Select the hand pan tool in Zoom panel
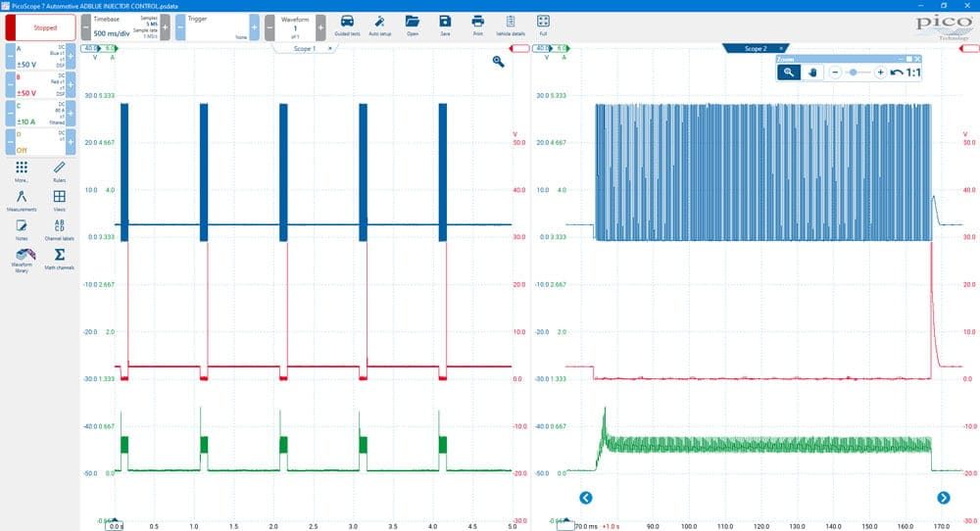Screen dimensions: 980x531 point(812,72)
